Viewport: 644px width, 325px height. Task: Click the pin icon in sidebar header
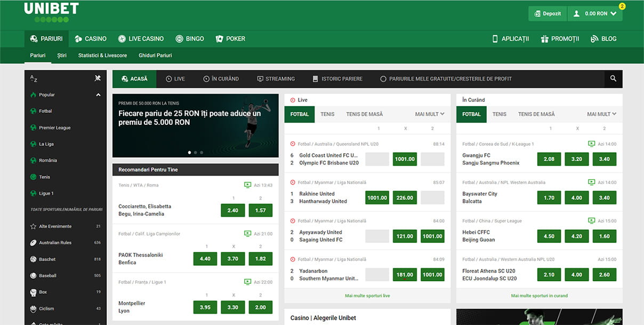coord(98,78)
